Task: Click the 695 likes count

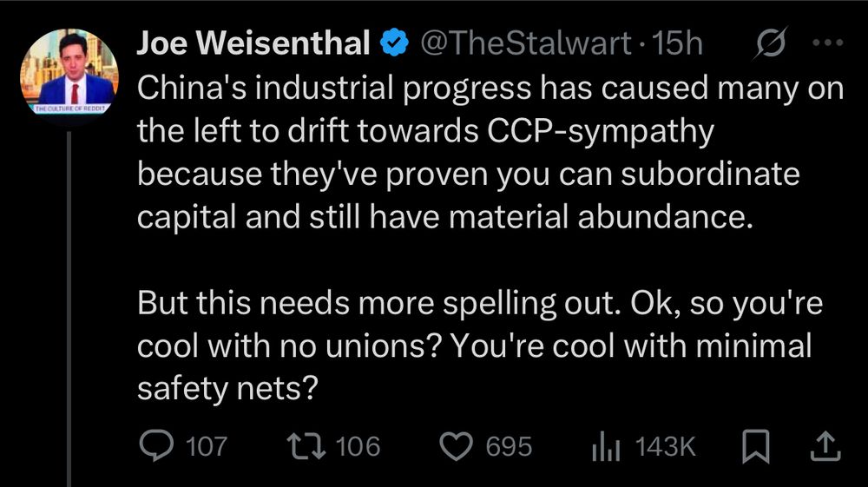Action: tap(508, 447)
